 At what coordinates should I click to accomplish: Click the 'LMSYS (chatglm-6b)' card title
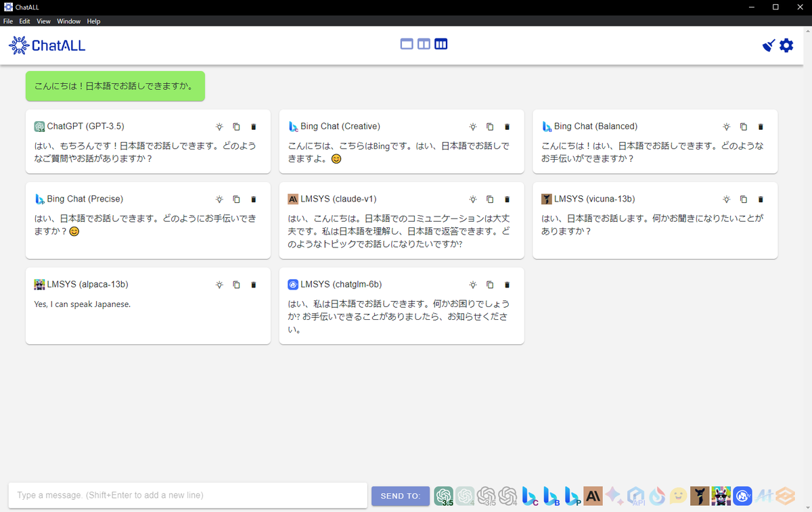tap(341, 285)
